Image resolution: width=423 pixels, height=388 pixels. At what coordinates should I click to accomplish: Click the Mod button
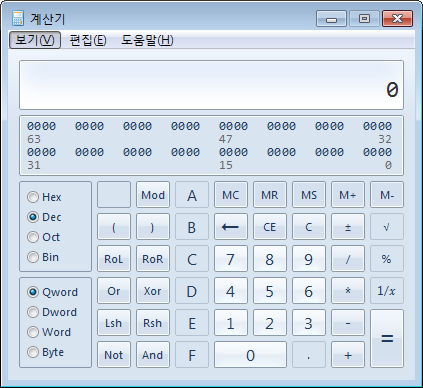click(x=153, y=195)
